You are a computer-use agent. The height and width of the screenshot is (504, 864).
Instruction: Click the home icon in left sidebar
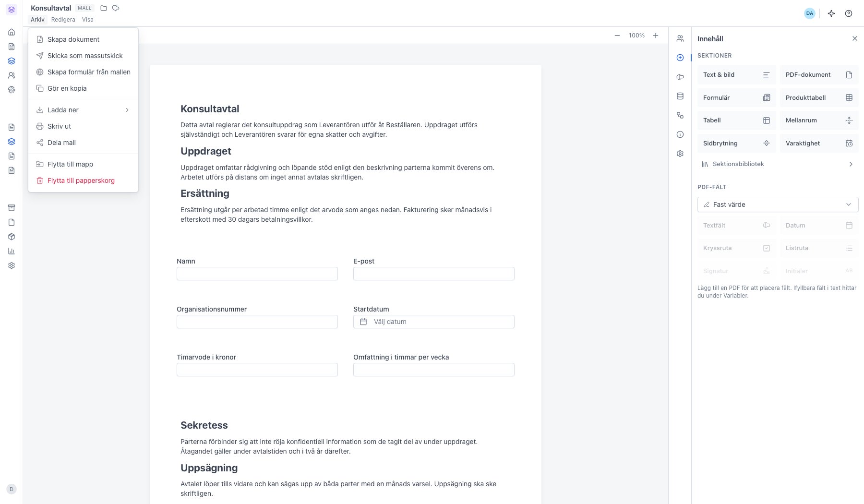[x=12, y=32]
